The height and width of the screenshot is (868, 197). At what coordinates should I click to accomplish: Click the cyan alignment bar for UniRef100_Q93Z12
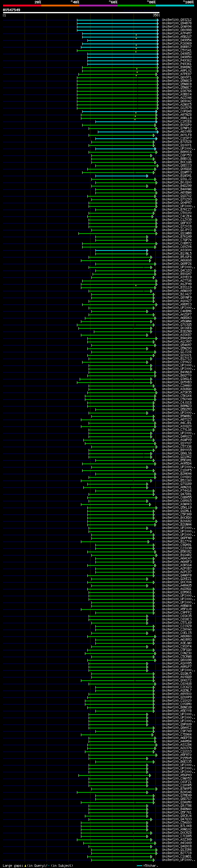coord(118,20)
